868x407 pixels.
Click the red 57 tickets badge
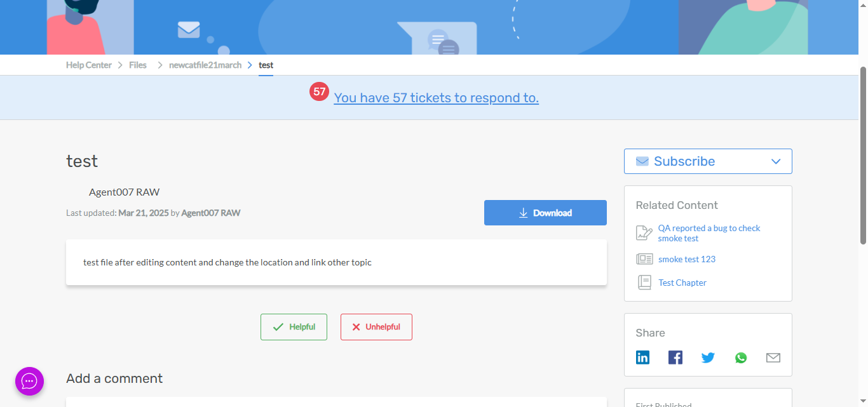(x=319, y=92)
